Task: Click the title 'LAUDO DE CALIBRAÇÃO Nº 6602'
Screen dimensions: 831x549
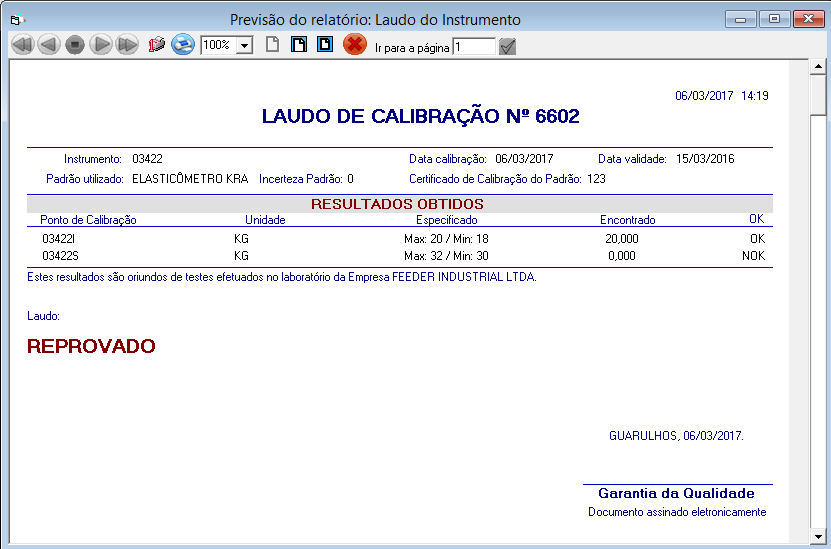Action: click(x=421, y=116)
